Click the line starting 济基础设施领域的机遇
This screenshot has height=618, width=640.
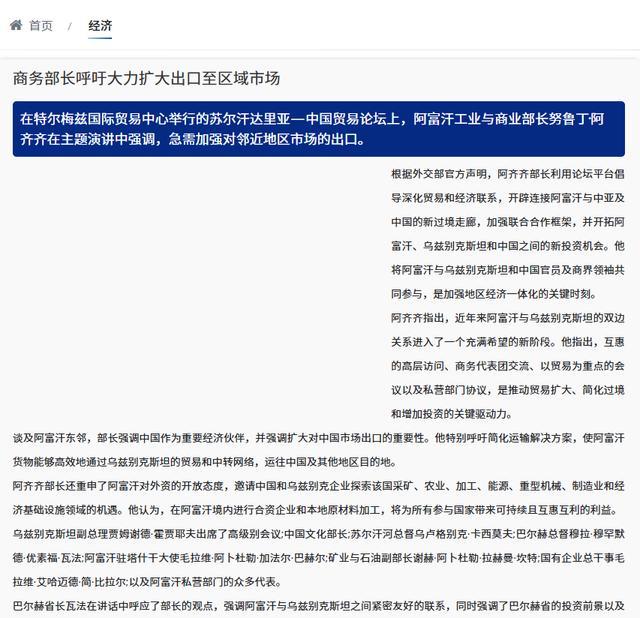click(x=317, y=510)
